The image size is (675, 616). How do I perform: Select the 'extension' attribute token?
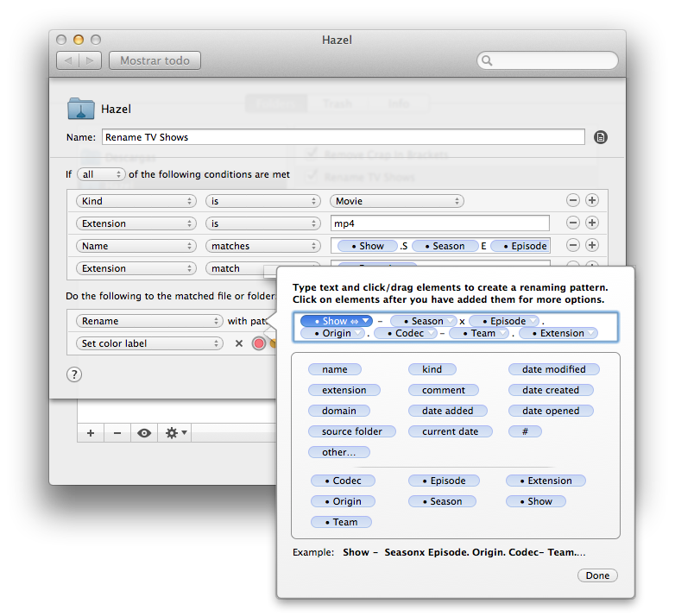[344, 390]
